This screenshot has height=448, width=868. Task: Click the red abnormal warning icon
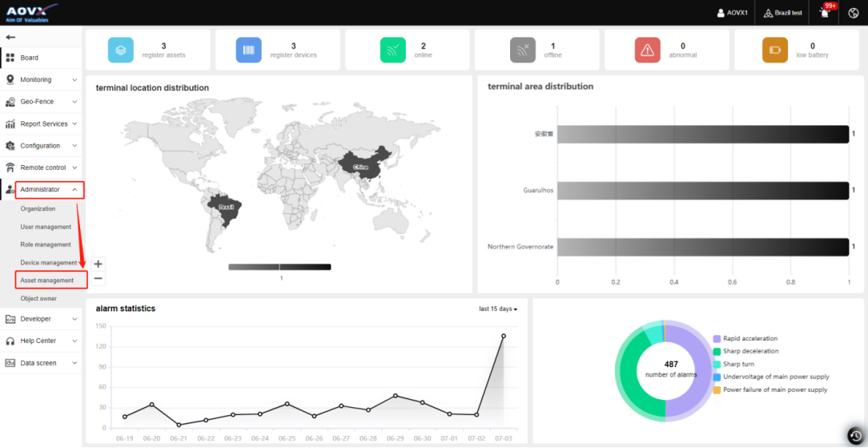tap(647, 50)
